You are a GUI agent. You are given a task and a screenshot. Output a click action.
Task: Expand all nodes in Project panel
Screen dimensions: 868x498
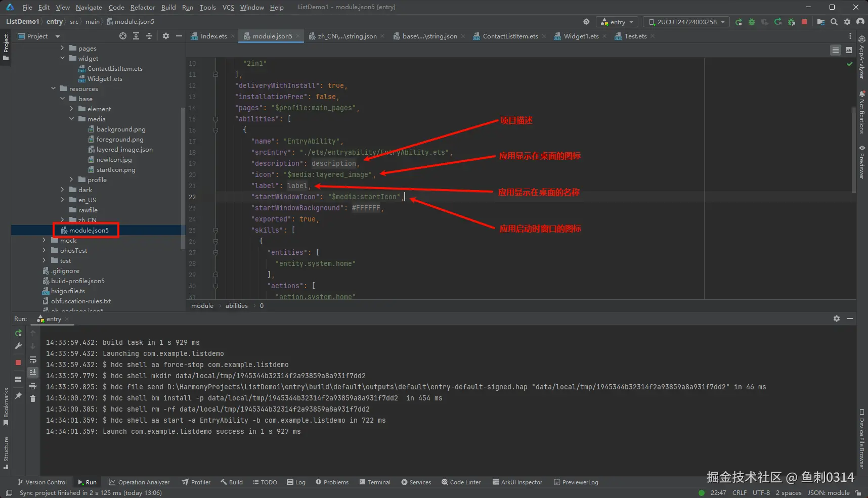tap(136, 36)
